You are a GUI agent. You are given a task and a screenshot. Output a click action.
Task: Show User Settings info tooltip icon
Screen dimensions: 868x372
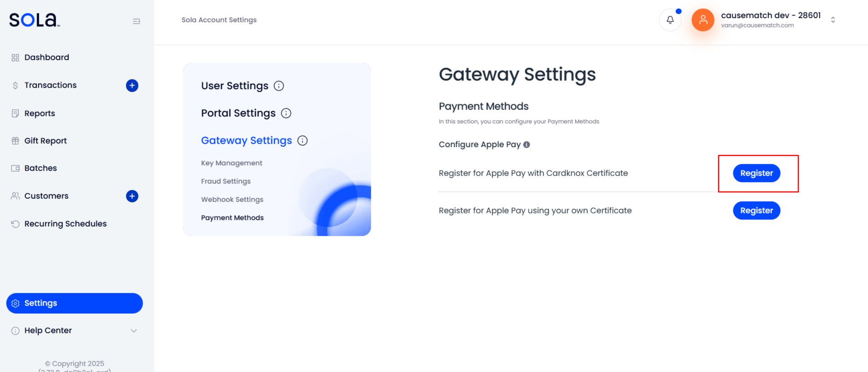279,86
